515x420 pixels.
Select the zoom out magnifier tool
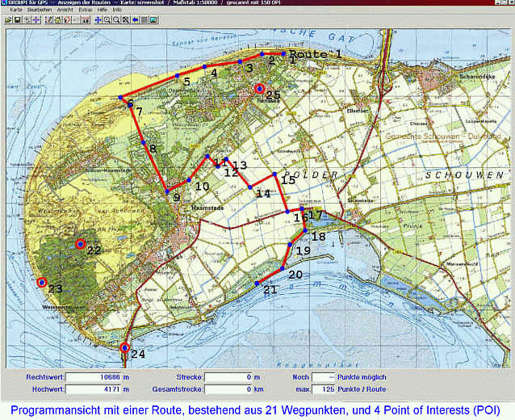point(116,19)
